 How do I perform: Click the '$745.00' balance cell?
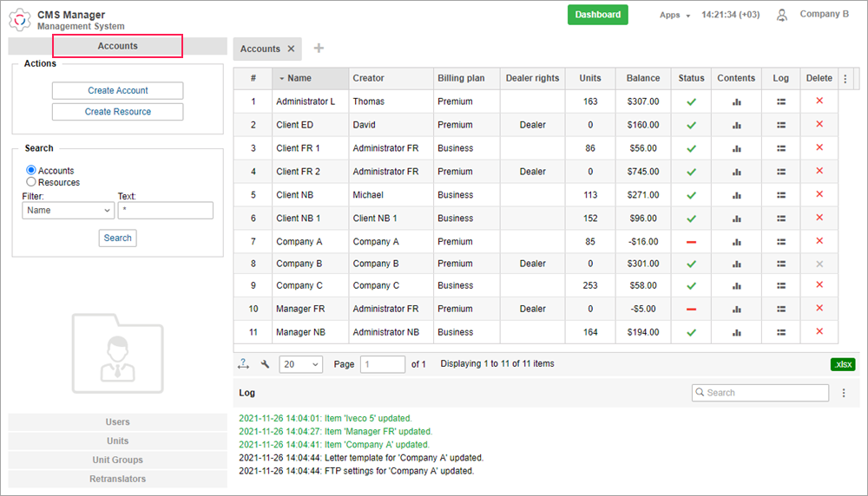(x=642, y=172)
